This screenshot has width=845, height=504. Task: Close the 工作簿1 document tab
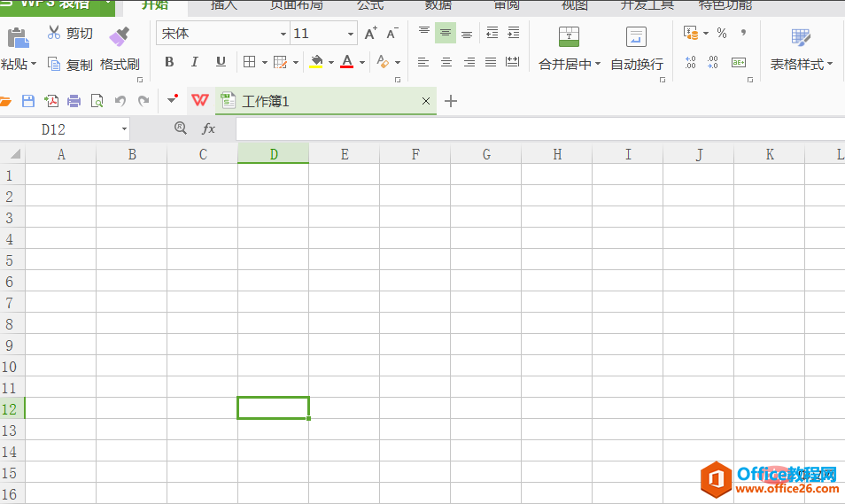[x=426, y=101]
